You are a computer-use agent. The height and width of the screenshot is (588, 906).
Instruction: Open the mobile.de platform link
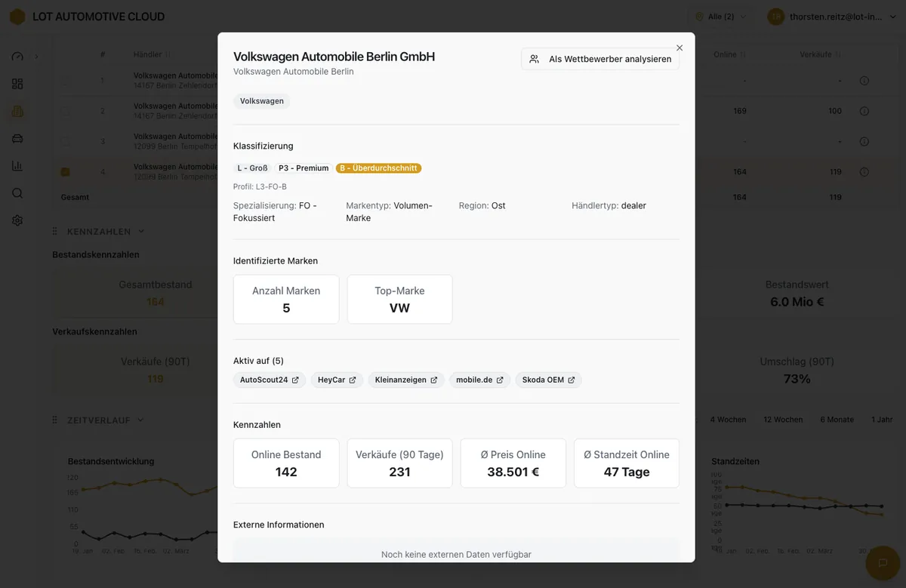point(479,380)
